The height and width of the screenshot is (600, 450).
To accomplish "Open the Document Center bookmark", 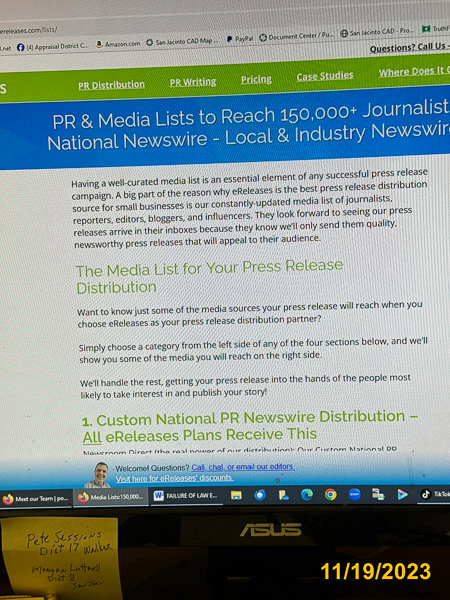I will coord(297,37).
